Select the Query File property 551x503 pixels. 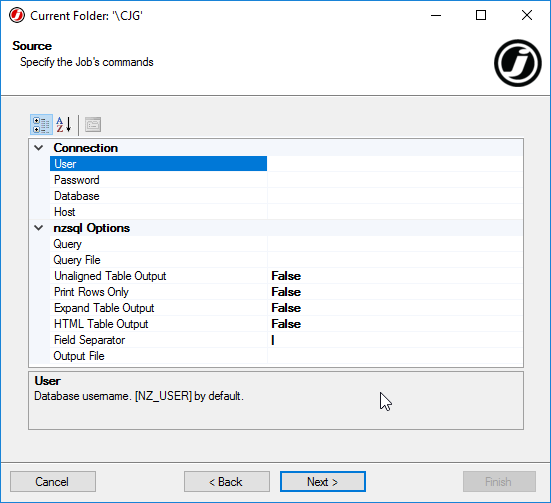click(x=158, y=260)
